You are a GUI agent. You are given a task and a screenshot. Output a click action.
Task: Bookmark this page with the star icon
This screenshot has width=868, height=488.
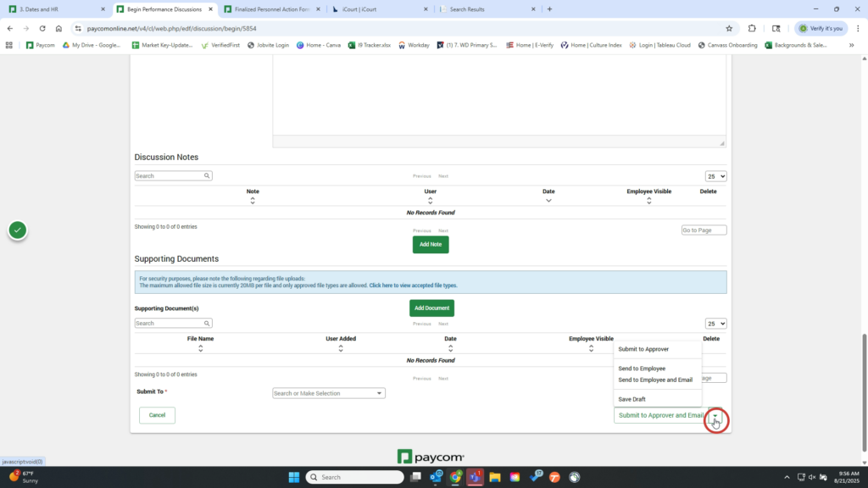tap(728, 28)
